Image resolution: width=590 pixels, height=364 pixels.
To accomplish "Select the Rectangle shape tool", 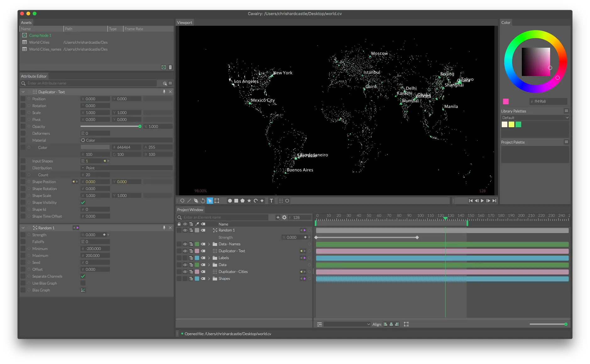I will (x=236, y=201).
